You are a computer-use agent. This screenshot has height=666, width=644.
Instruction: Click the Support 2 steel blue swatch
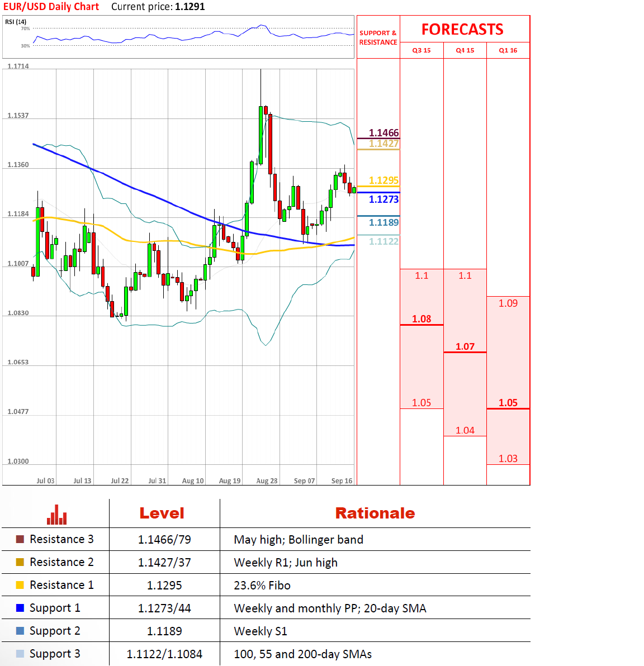coord(20,631)
